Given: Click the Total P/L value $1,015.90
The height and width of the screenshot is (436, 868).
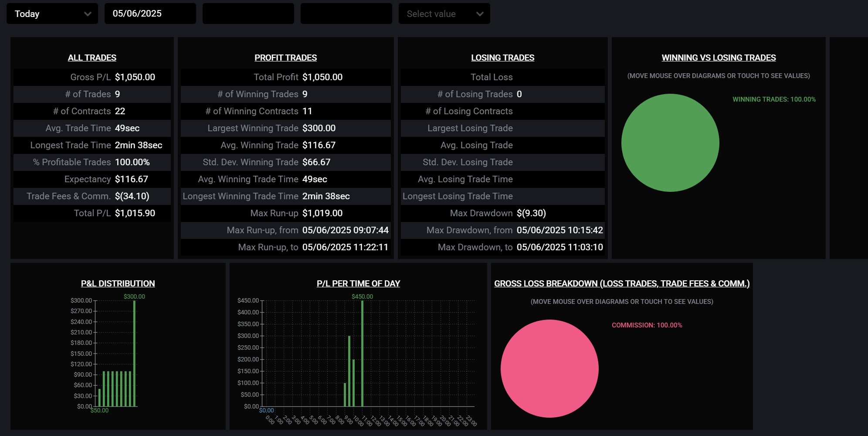Looking at the screenshot, I should pyautogui.click(x=135, y=213).
